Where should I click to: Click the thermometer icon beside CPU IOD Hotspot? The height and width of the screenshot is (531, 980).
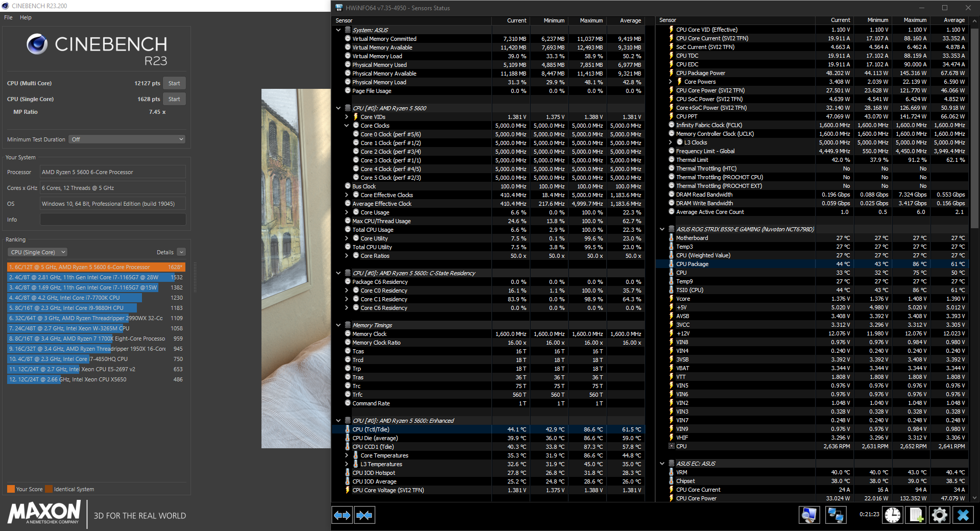pos(347,473)
